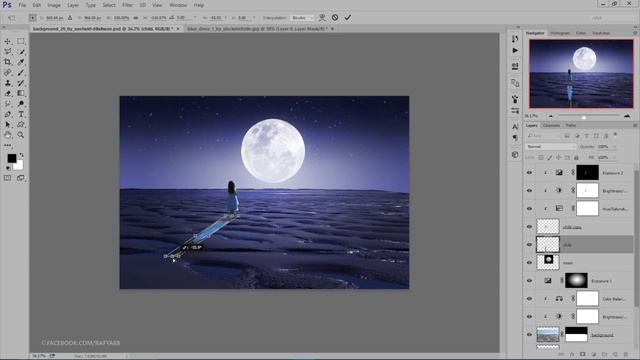Select the Healing Brush tool
The height and width of the screenshot is (360, 640).
pyautogui.click(x=8, y=73)
